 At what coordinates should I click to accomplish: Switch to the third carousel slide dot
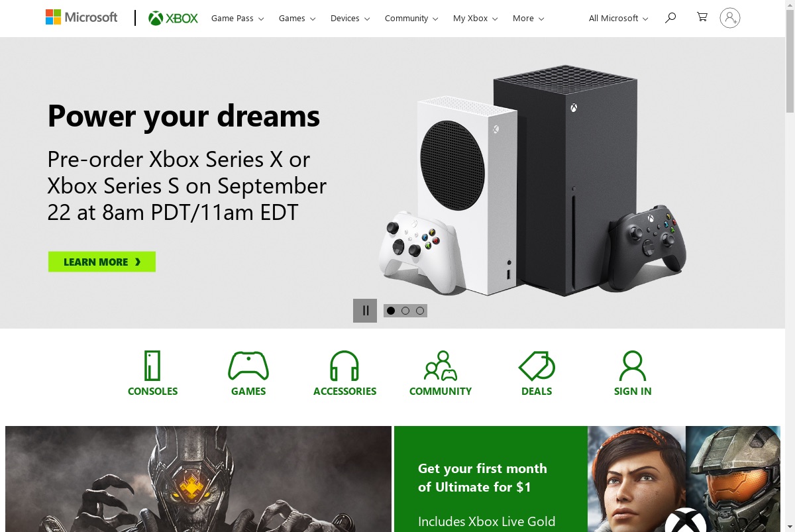coord(420,311)
